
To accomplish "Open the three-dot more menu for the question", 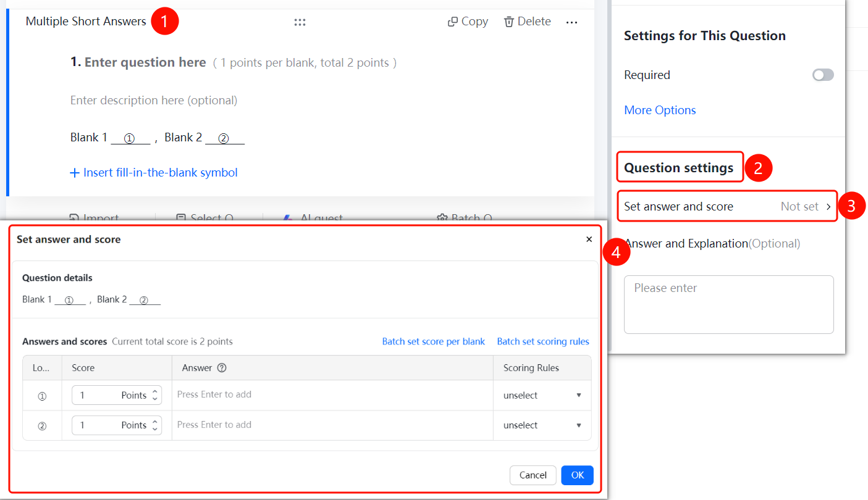I will (x=571, y=22).
